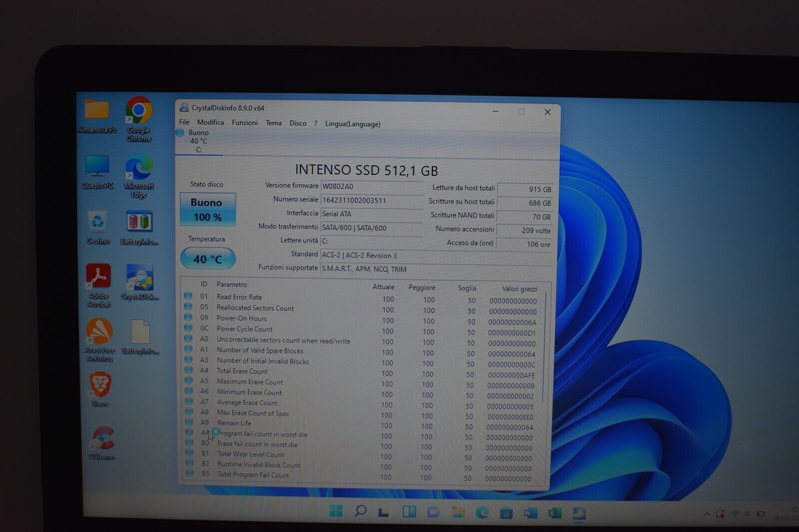Screen dimensions: 799x532
Task: Click the Letture da host totali value
Action: [x=525, y=190]
